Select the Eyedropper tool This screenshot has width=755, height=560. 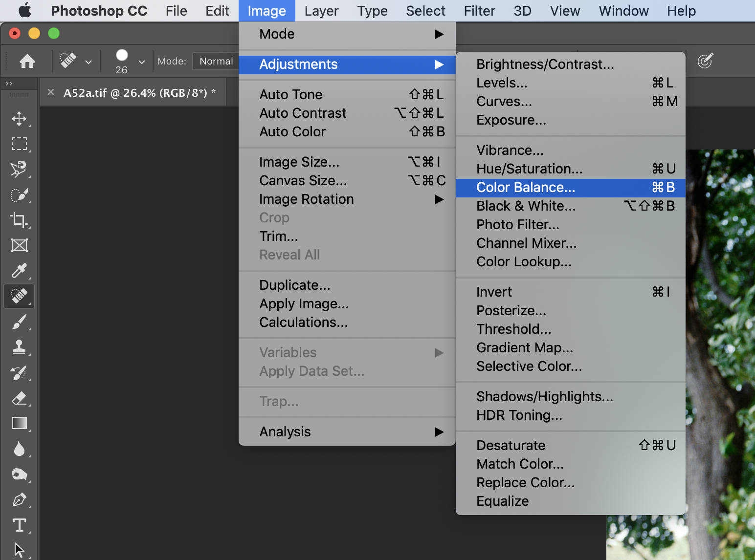click(19, 270)
